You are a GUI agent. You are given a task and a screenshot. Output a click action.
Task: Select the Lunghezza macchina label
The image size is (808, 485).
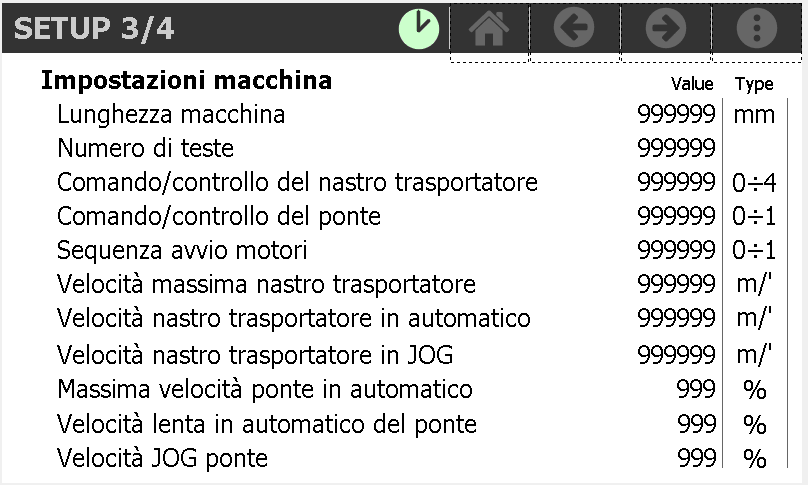pos(171,115)
